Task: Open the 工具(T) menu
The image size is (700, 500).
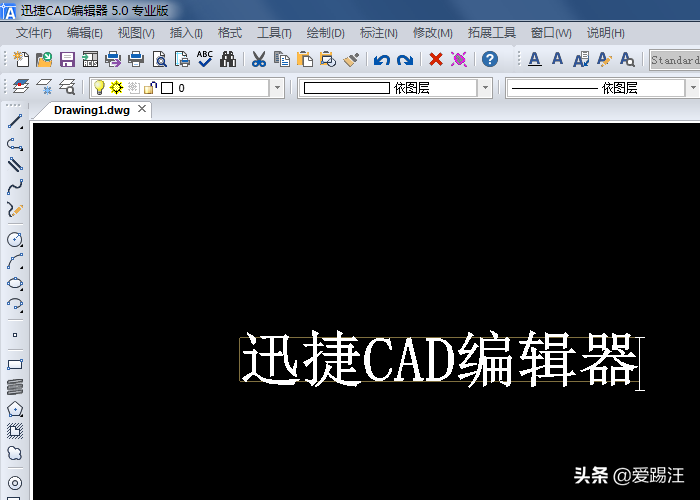Action: (x=274, y=33)
